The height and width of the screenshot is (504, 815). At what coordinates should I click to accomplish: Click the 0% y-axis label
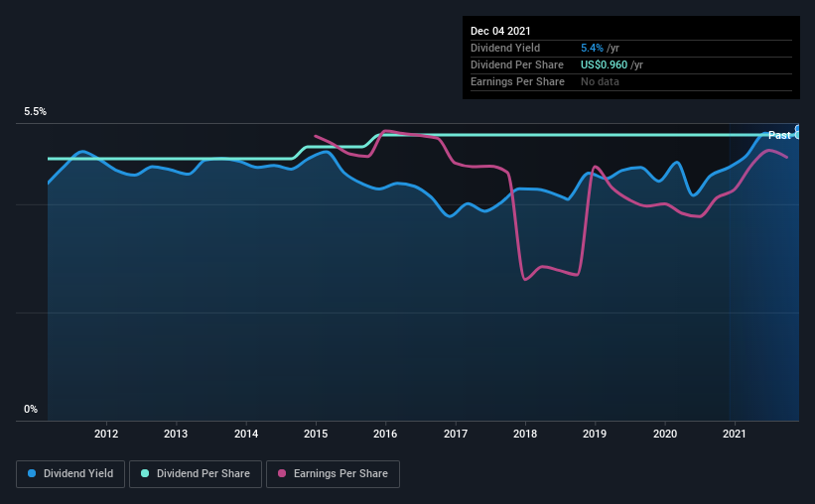[31, 409]
